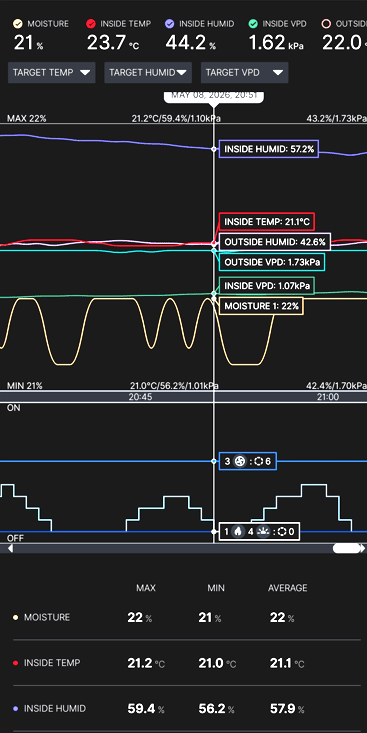Select the Moisture row in stats table
Screen dimensions: 367x733
pos(187,618)
